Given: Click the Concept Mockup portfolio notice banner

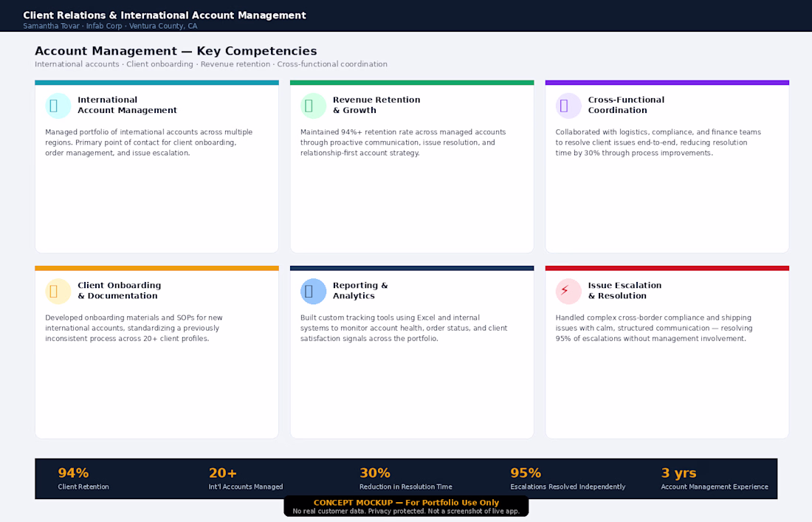Looking at the screenshot, I should (406, 506).
